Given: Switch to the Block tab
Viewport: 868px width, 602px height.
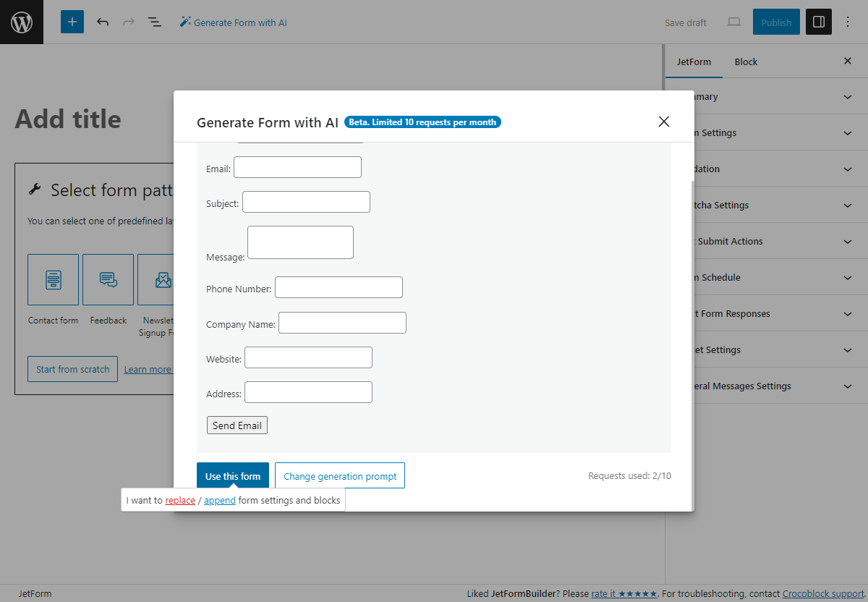Looking at the screenshot, I should click(745, 62).
